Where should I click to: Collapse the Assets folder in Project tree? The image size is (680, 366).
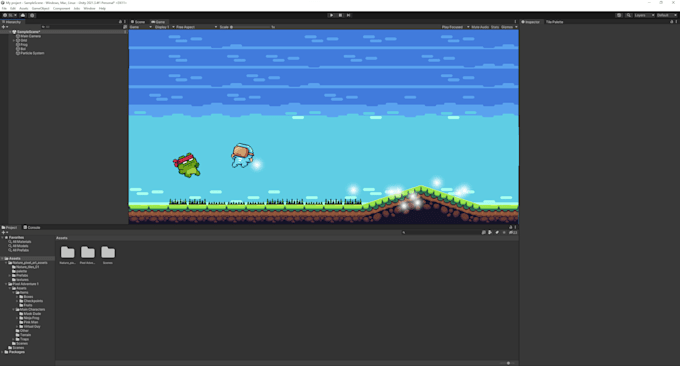(x=3, y=258)
